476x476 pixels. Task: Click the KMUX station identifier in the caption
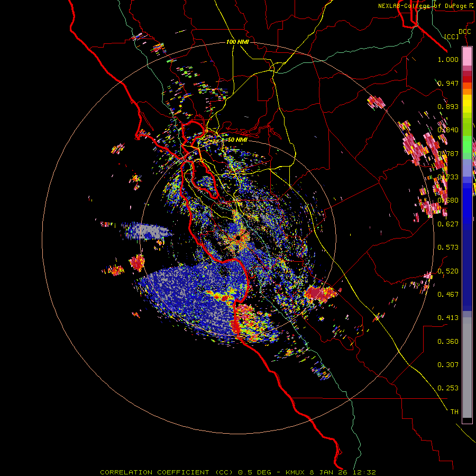296,472
